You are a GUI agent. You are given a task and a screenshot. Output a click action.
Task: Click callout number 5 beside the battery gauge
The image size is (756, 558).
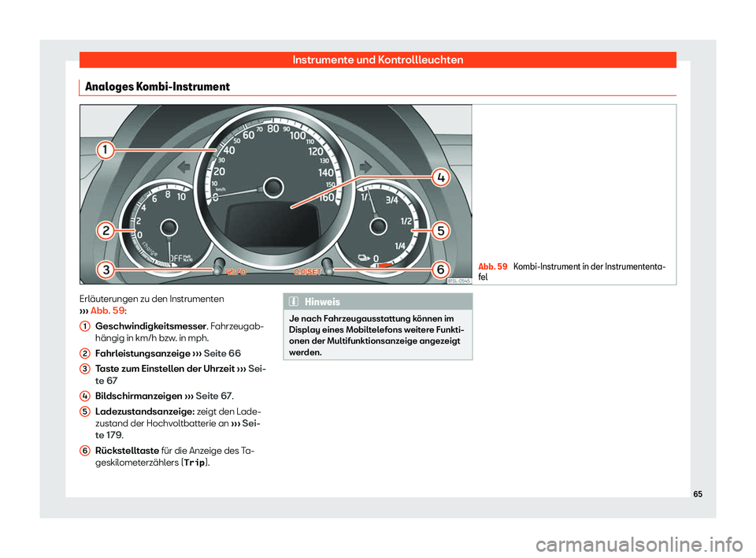coord(439,230)
